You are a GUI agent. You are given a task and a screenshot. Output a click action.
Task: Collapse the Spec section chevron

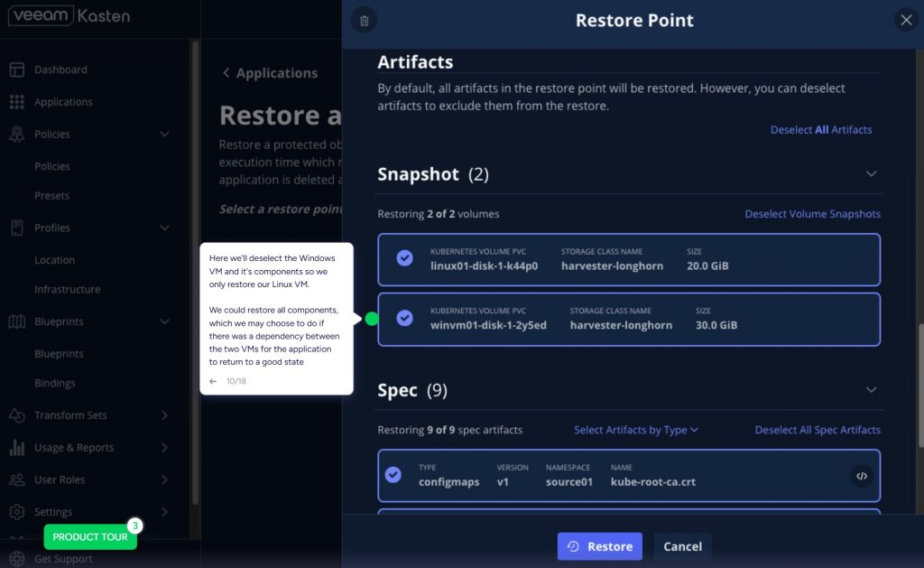click(871, 390)
